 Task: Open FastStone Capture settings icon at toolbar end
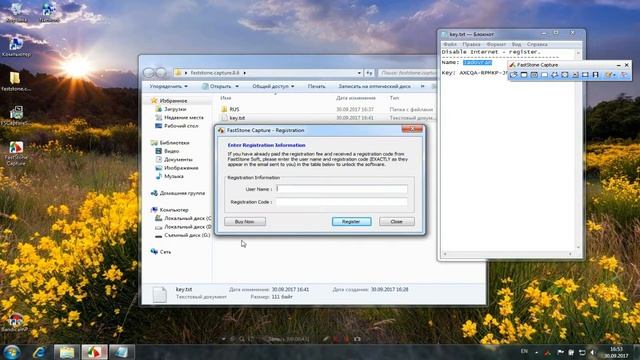[x=624, y=75]
